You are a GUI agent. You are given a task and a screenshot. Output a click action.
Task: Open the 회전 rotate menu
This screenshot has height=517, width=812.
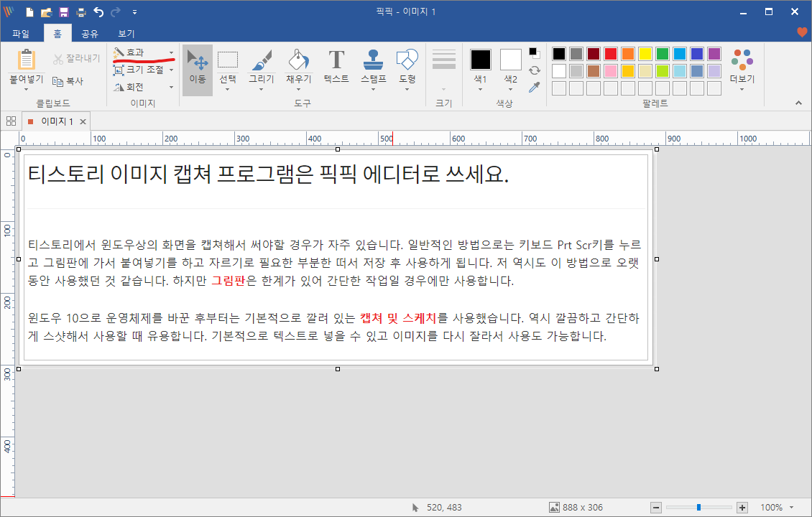[144, 87]
